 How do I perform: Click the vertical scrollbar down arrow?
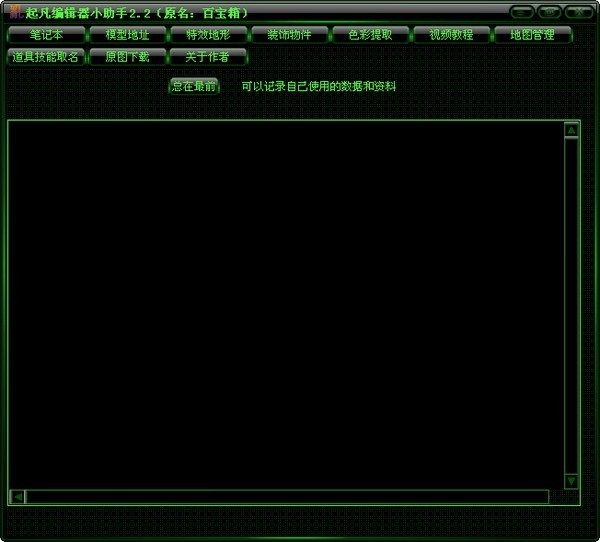571,481
